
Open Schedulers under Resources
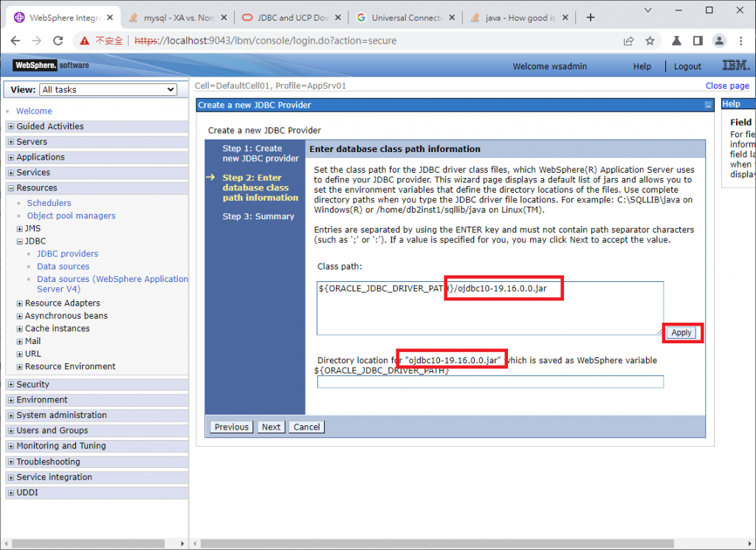point(49,203)
